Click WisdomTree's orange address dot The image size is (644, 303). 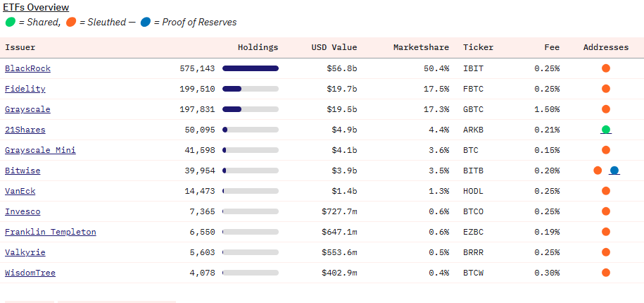tap(605, 273)
